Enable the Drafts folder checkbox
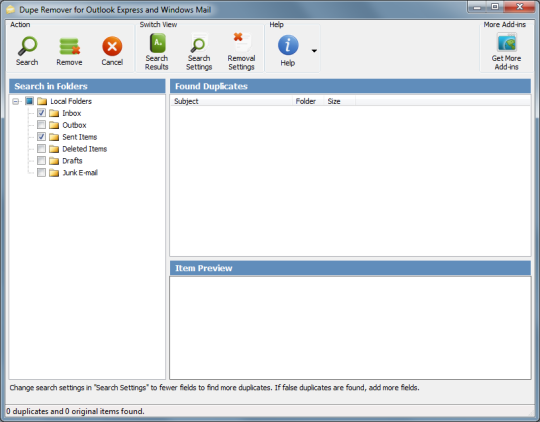The height and width of the screenshot is (422, 540). [41, 161]
